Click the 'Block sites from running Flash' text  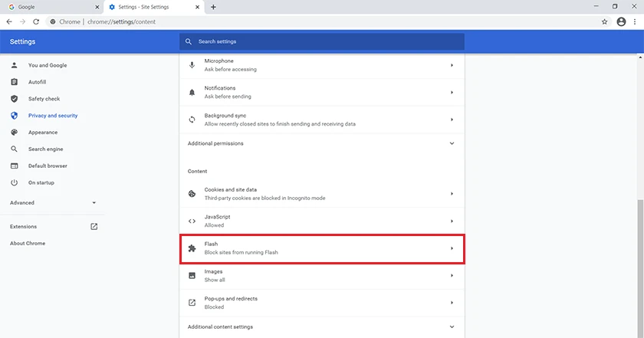click(241, 253)
